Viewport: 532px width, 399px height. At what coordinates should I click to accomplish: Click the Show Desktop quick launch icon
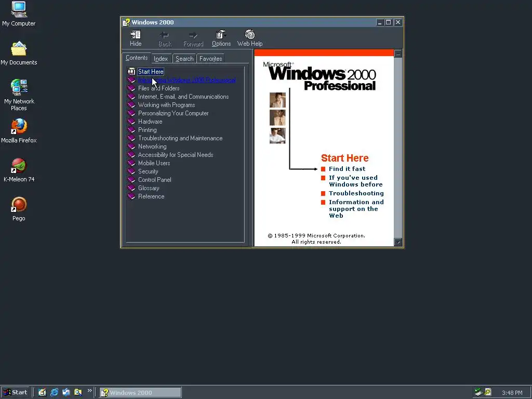42,392
